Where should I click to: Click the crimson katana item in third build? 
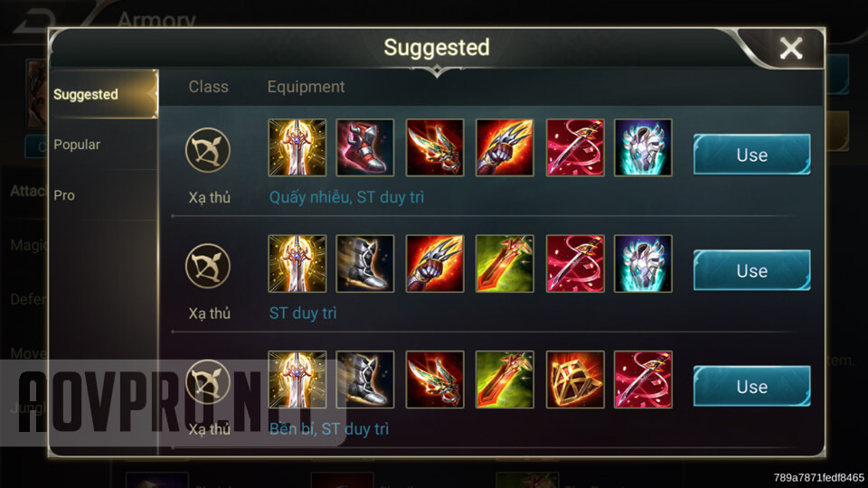[x=643, y=380]
